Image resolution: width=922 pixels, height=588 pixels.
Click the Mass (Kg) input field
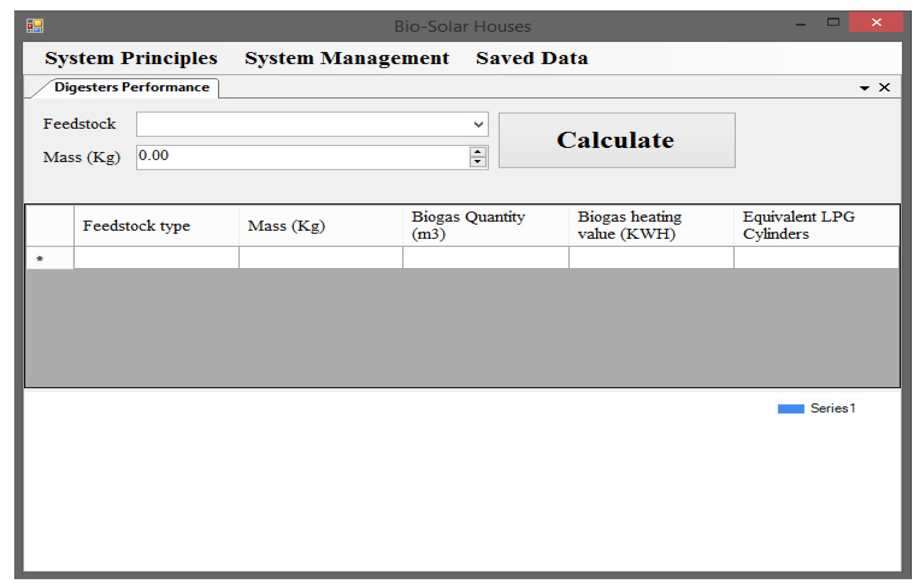[302, 157]
